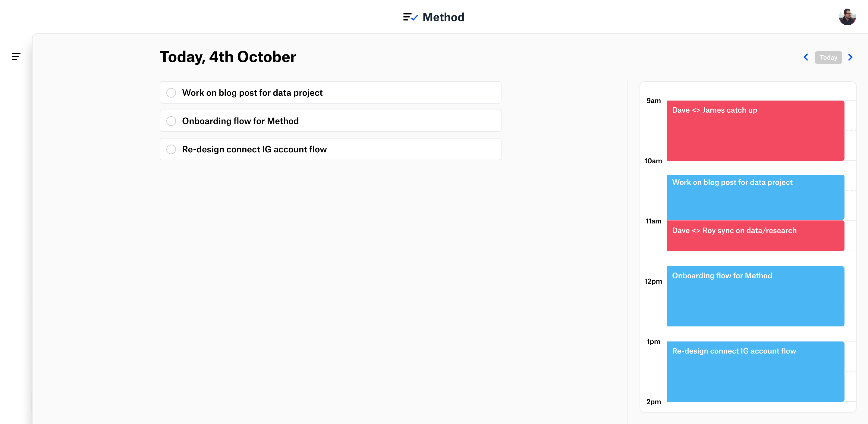Open the Re-design connect IG account flow event block
This screenshot has width=868, height=424.
[756, 371]
